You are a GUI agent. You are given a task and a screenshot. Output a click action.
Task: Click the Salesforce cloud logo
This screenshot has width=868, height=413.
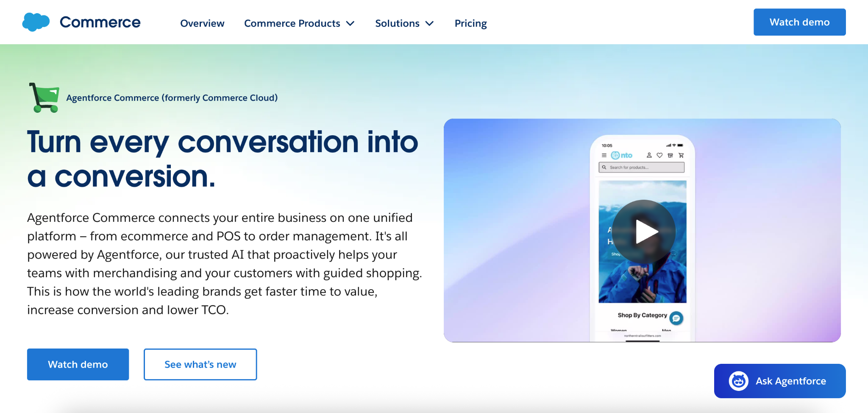pos(36,22)
